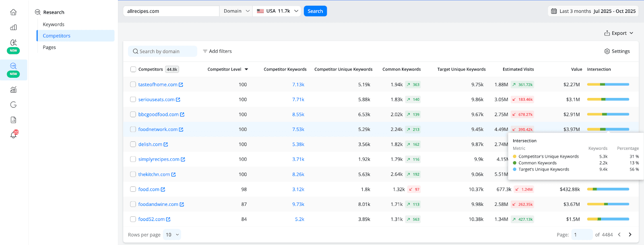Image resolution: width=644 pixels, height=245 pixels.
Task: Click the $3.97M value for foodnetwork.com
Action: pos(572,129)
